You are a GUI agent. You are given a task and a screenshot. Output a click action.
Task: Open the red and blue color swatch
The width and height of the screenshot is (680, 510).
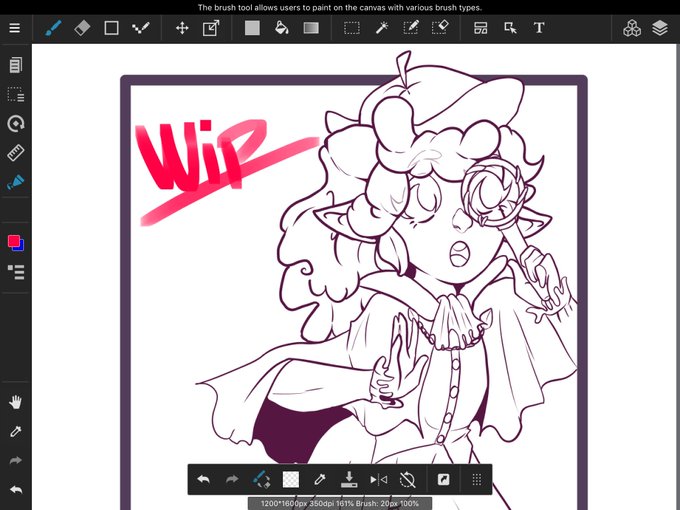pyautogui.click(x=16, y=243)
